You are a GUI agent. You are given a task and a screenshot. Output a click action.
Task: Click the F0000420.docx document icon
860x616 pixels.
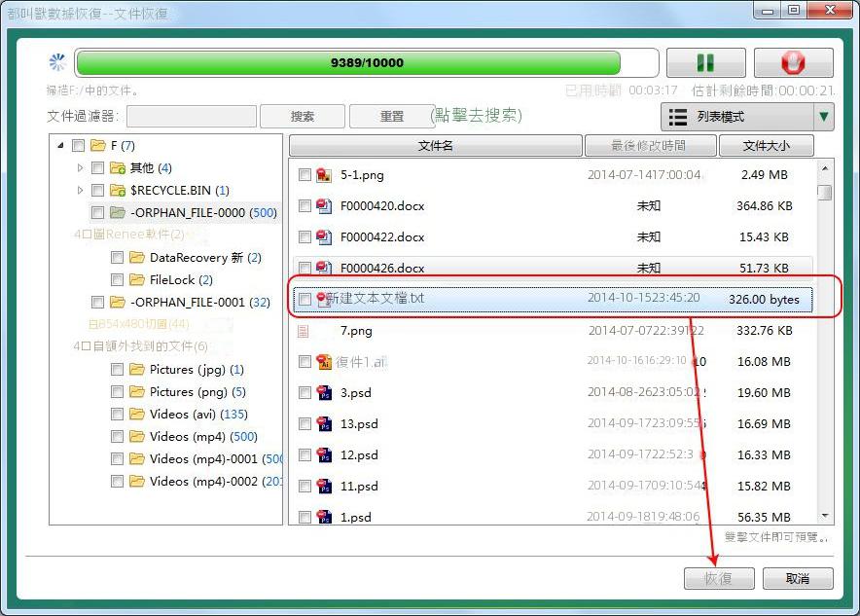pyautogui.click(x=324, y=206)
